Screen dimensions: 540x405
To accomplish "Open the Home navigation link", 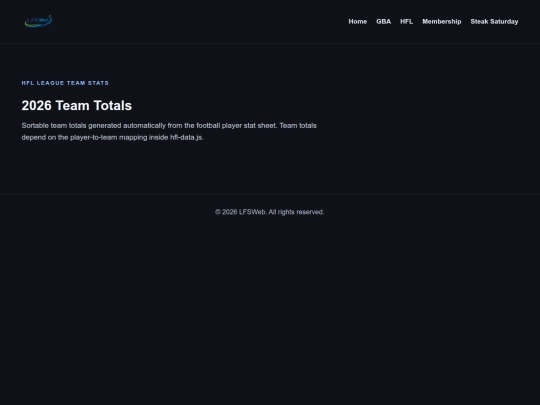I will (357, 21).
